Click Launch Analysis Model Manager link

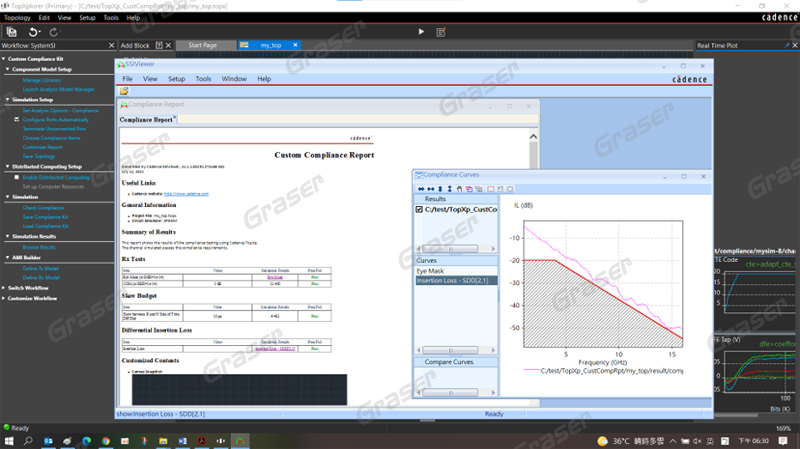pyautogui.click(x=59, y=89)
